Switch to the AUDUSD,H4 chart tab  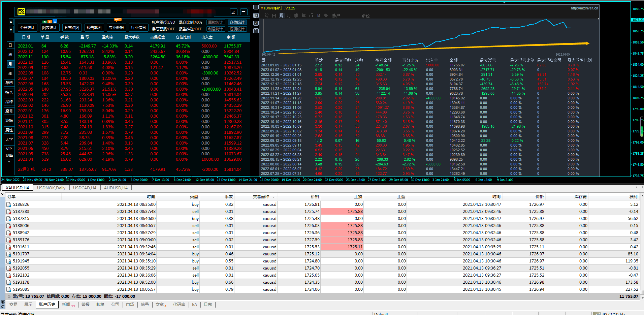coord(116,188)
